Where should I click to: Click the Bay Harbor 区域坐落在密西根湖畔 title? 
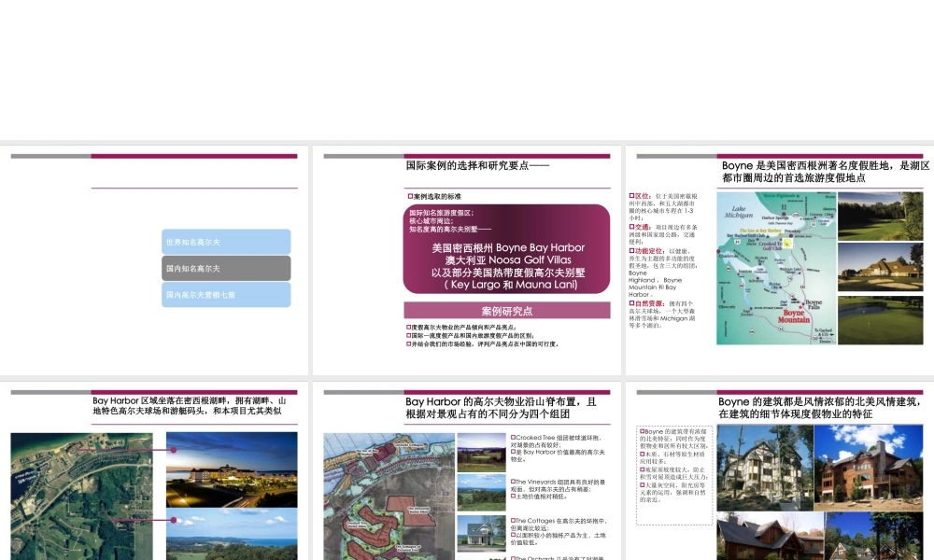pyautogui.click(x=189, y=406)
